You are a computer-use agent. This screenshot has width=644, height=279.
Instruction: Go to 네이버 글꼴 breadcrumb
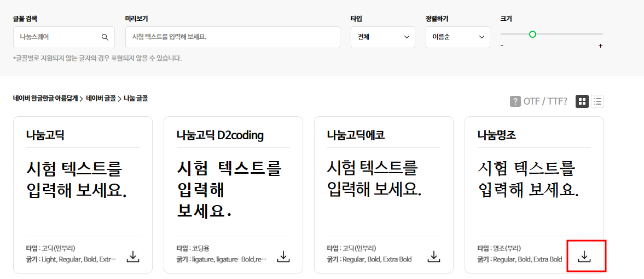pyautogui.click(x=101, y=98)
